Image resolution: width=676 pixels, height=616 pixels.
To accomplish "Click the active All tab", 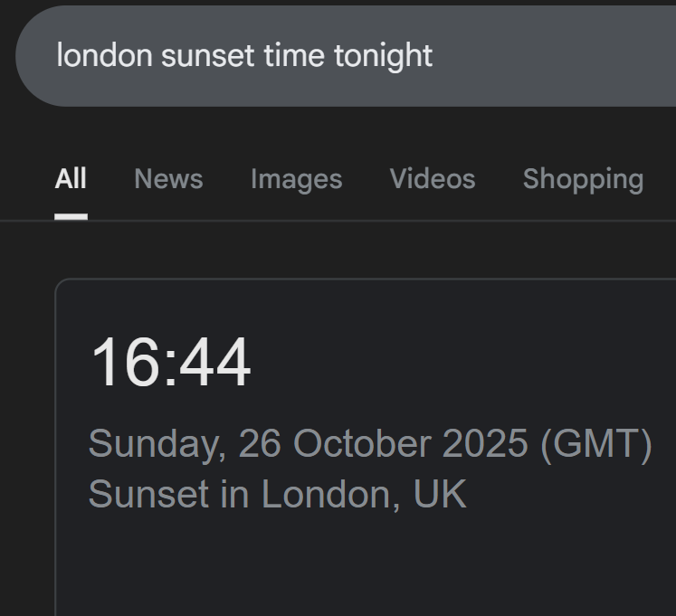I will tap(71, 179).
